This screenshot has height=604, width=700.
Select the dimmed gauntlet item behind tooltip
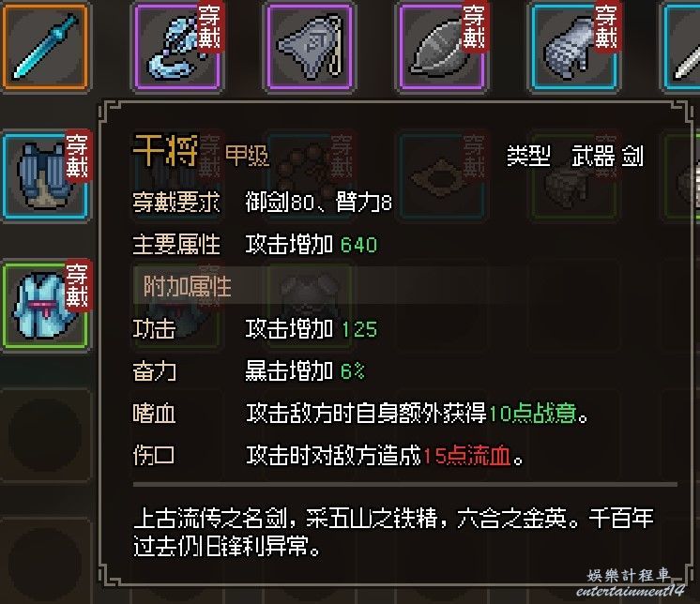pyautogui.click(x=574, y=175)
